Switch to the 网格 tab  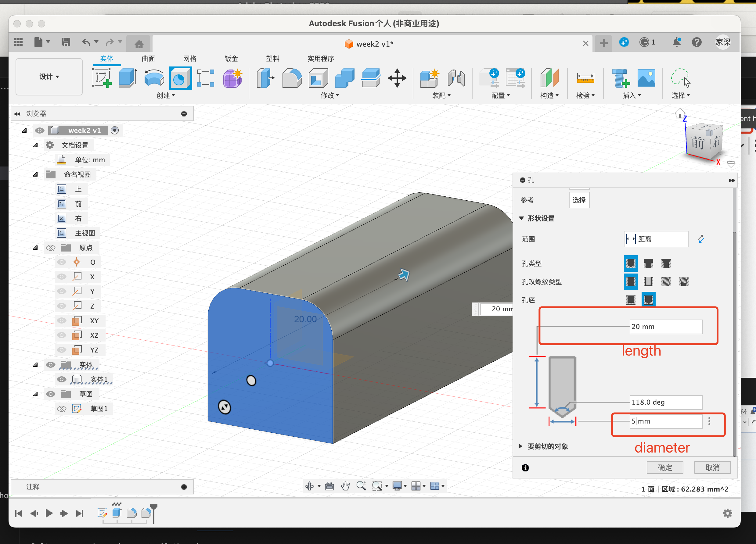190,59
